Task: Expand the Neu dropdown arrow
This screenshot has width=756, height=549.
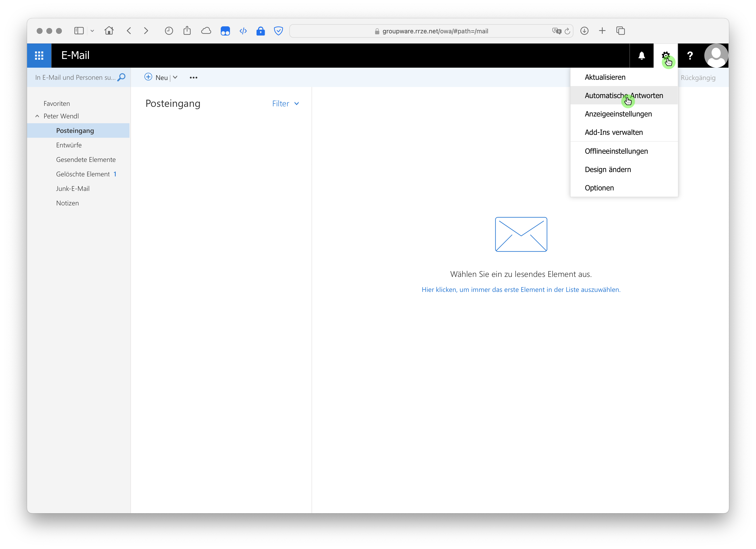Action: (x=175, y=77)
